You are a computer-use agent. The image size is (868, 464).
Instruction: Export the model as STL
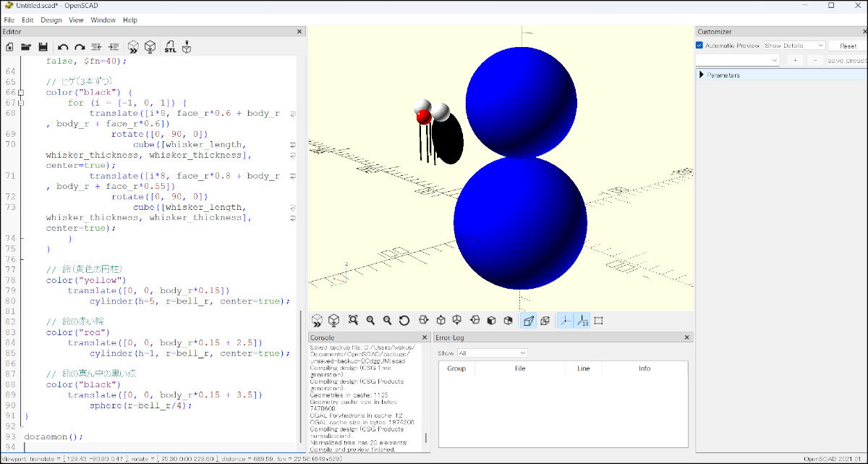170,47
